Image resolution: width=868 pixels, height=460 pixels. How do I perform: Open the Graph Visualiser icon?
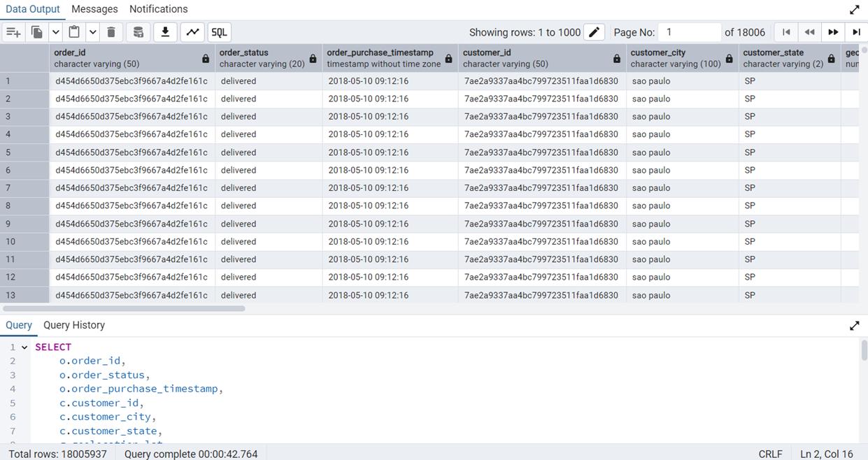pyautogui.click(x=192, y=32)
